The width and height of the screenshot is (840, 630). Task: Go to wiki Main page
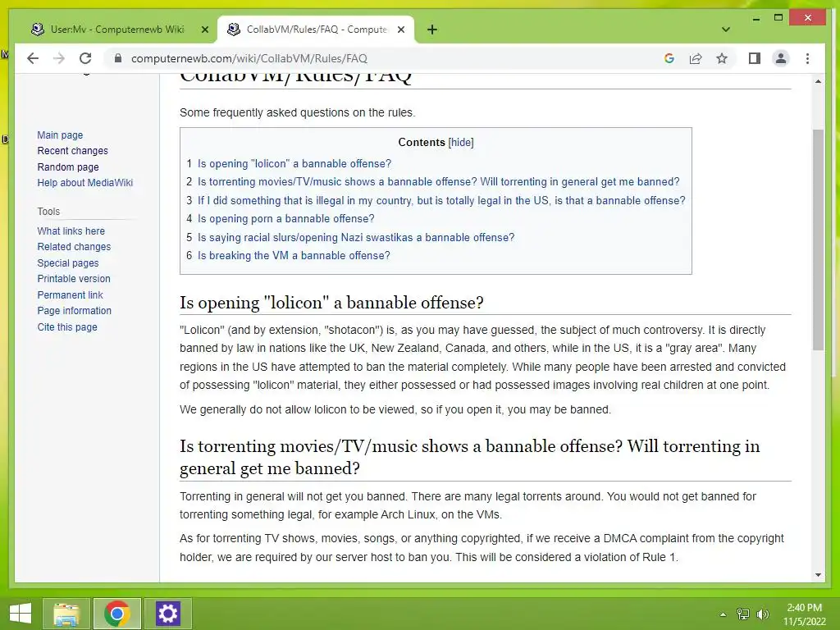[x=60, y=135]
